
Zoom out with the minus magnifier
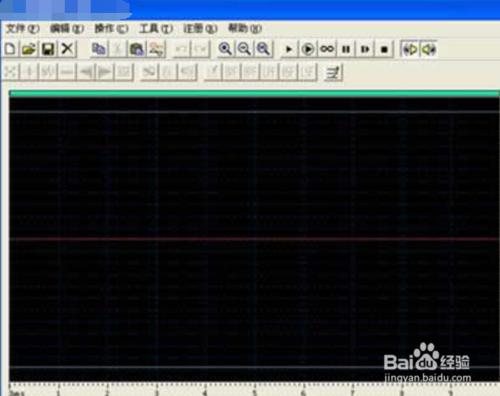[244, 49]
